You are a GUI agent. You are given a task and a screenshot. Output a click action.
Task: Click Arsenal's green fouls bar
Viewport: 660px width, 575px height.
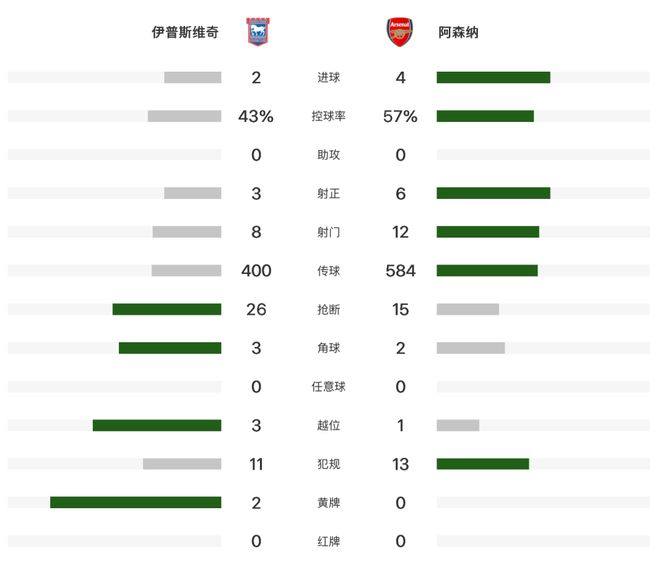point(483,464)
